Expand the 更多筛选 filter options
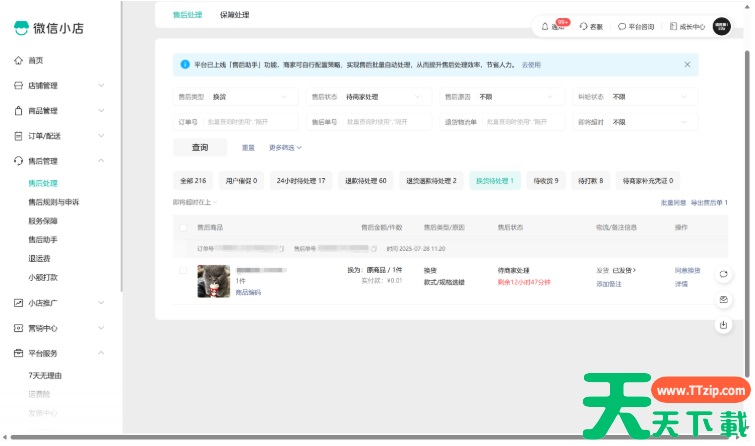 point(285,148)
